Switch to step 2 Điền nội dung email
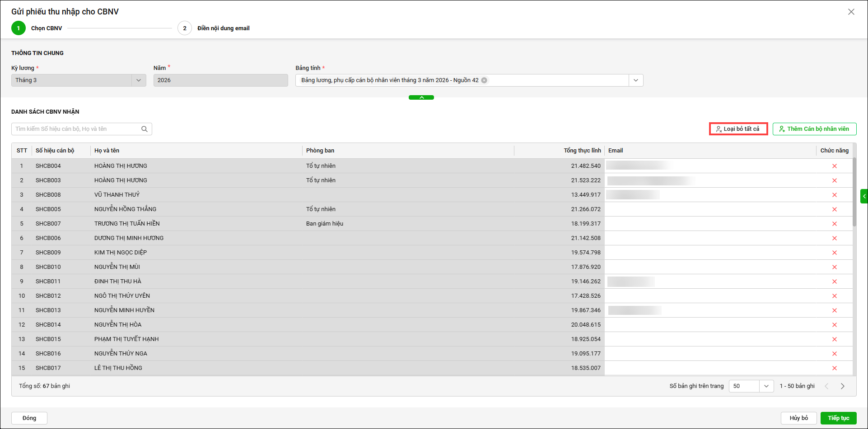This screenshot has height=429, width=868. coord(185,28)
